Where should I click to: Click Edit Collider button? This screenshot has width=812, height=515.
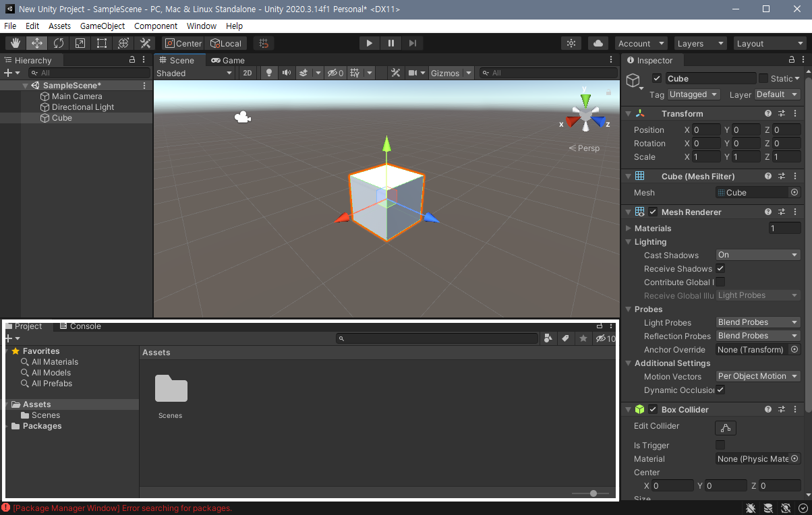click(726, 427)
